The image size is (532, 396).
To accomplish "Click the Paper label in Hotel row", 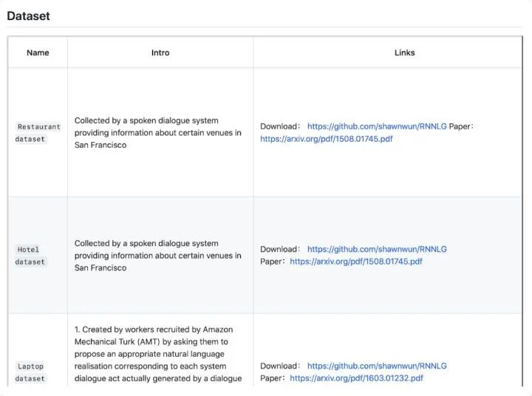I will [273, 262].
